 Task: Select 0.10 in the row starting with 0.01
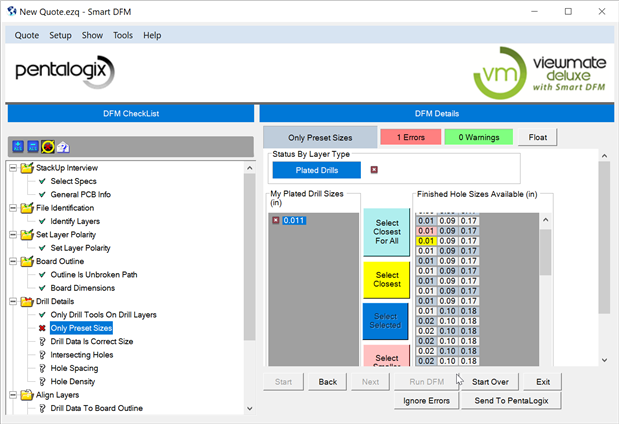(447, 311)
